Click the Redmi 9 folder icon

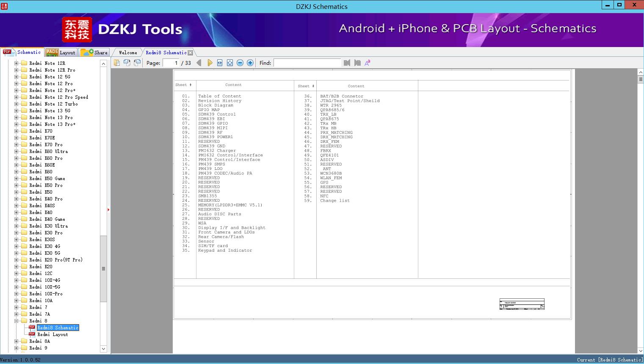click(24, 348)
